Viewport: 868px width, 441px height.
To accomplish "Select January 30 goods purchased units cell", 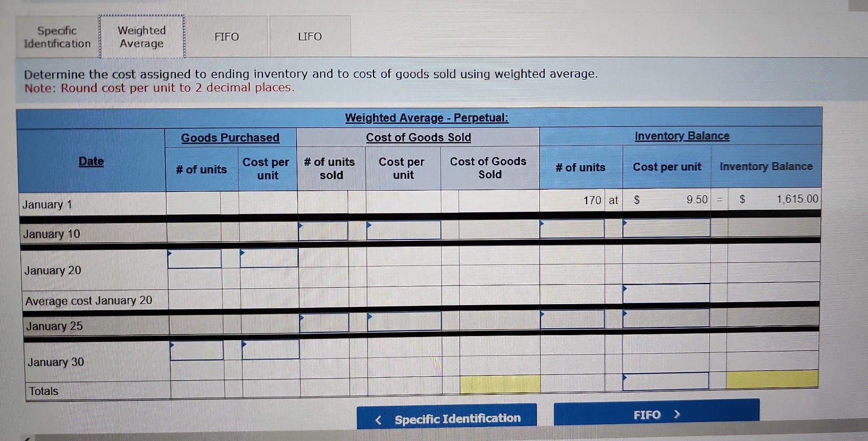I will (197, 351).
